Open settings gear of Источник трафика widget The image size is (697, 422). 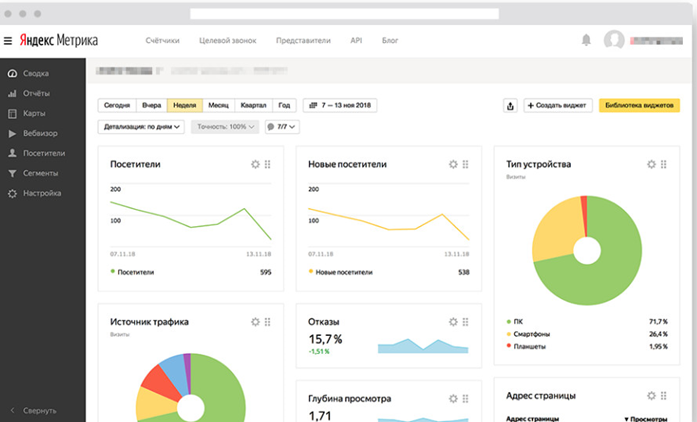(x=255, y=322)
